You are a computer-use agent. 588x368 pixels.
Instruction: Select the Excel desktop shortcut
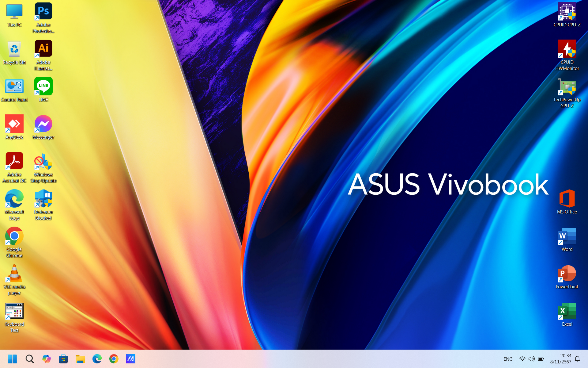pyautogui.click(x=567, y=315)
